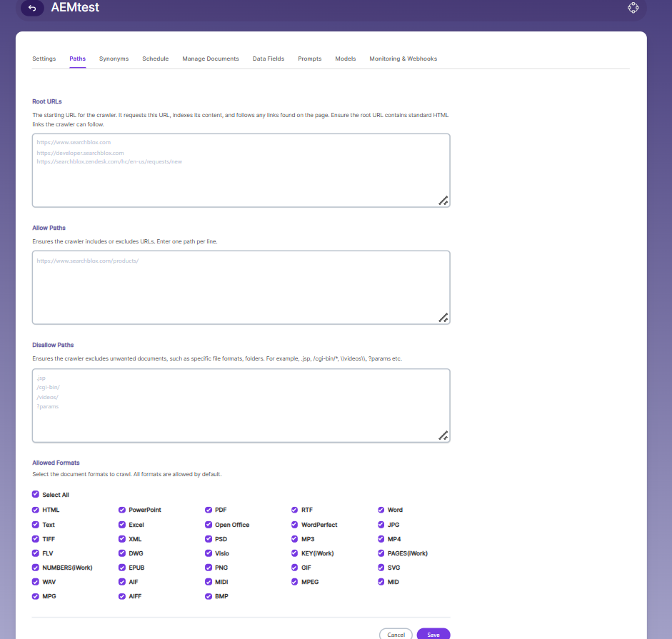Toggle the PAGES(iWork) checkbox
672x639 pixels.
pos(381,553)
